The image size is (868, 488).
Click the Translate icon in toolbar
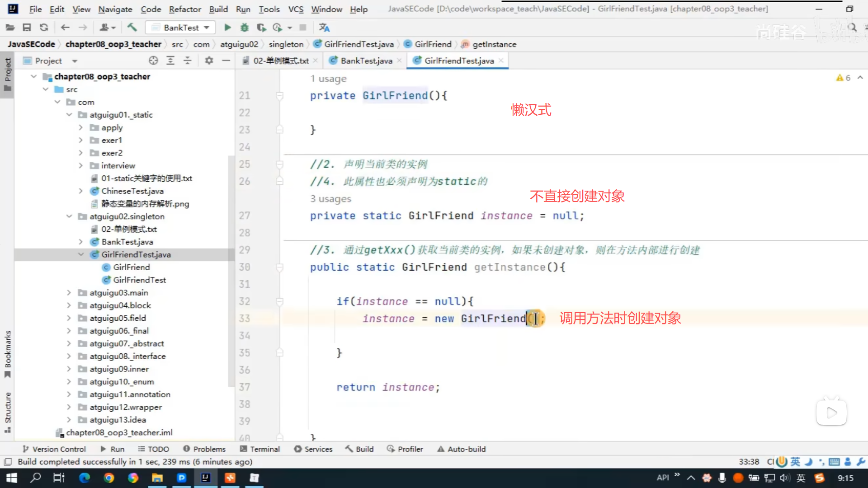tap(324, 28)
